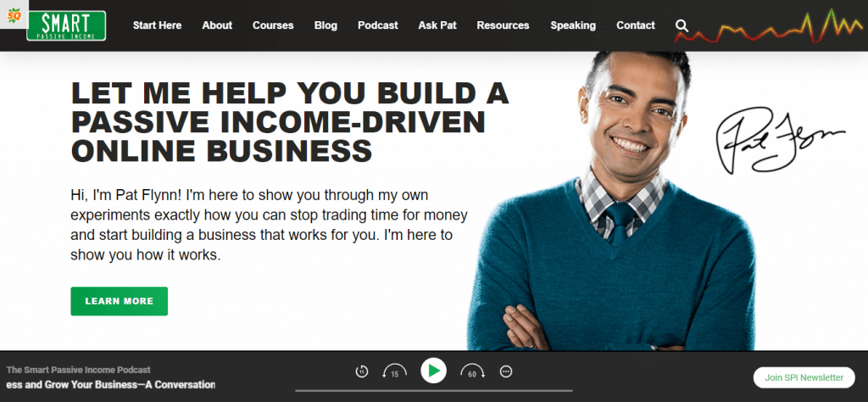868x402 pixels.
Task: Click the colorful line graph graphic
Action: 768,26
